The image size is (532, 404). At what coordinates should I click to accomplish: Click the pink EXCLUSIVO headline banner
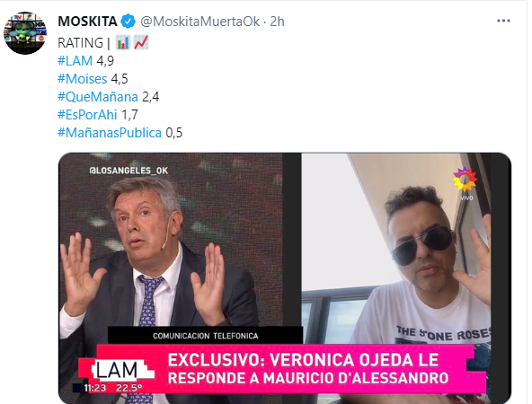307,369
